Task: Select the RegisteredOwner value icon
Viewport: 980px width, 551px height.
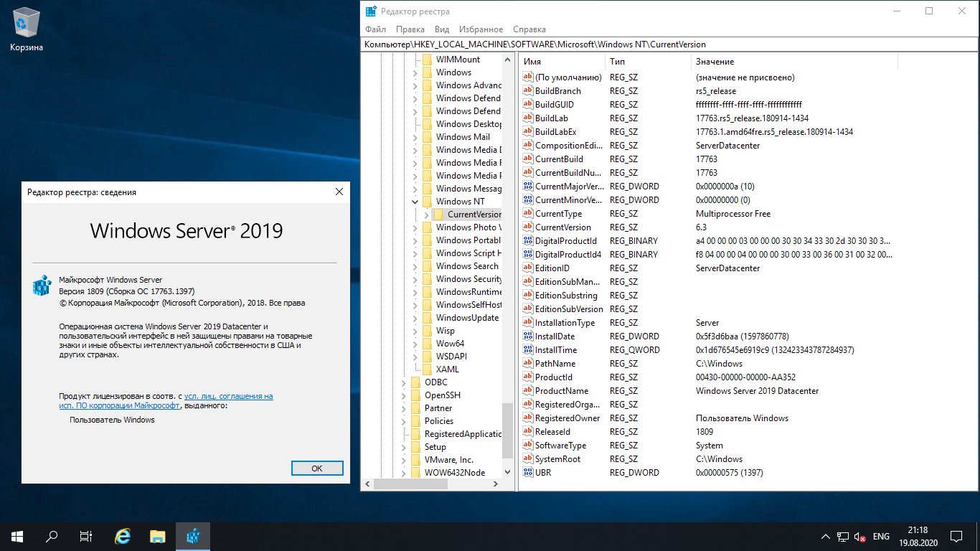Action: 528,418
